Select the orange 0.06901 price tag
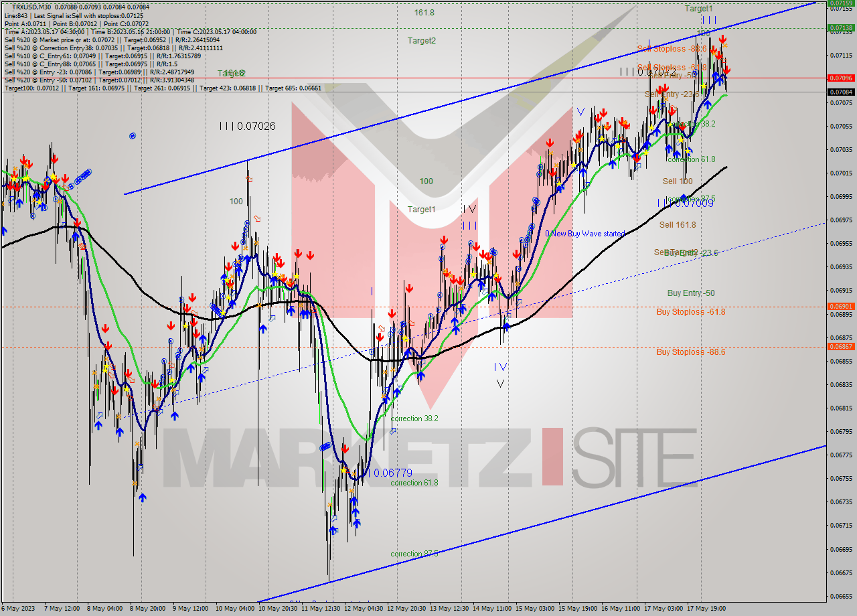This screenshot has height=616, width=857. pos(842,307)
